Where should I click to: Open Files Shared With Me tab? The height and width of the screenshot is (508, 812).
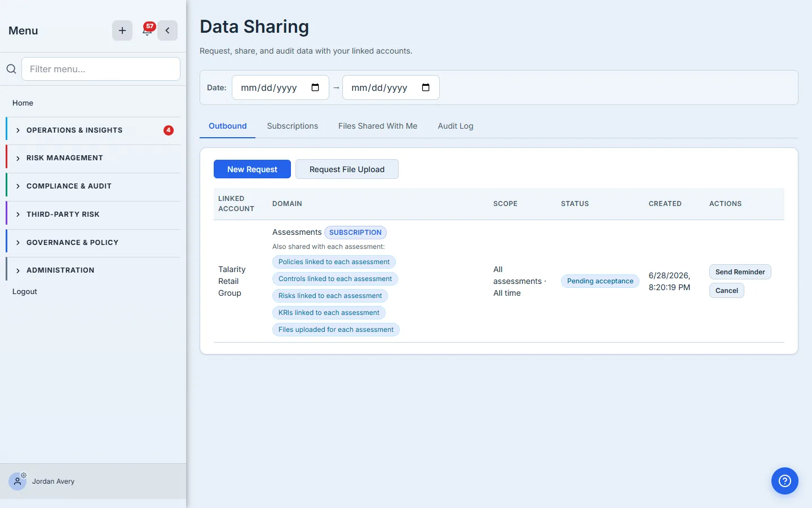click(378, 126)
